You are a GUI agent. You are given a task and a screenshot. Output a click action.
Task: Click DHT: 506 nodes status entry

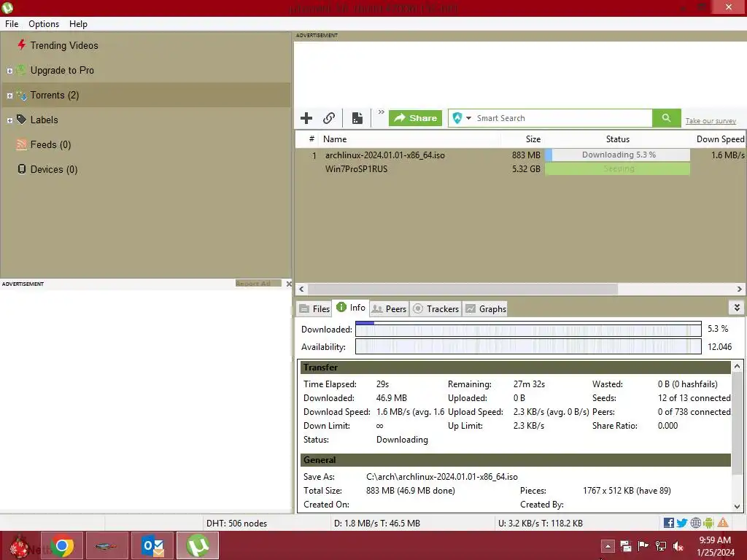click(236, 523)
